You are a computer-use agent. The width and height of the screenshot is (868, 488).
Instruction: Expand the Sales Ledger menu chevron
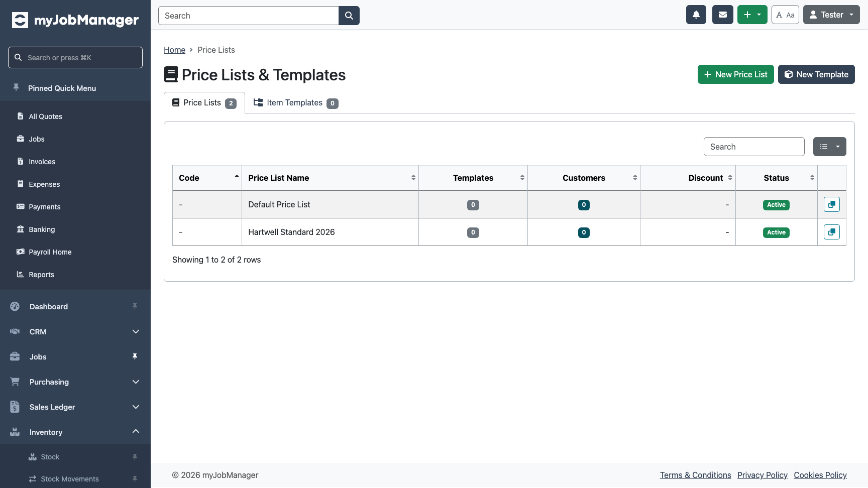coord(136,407)
